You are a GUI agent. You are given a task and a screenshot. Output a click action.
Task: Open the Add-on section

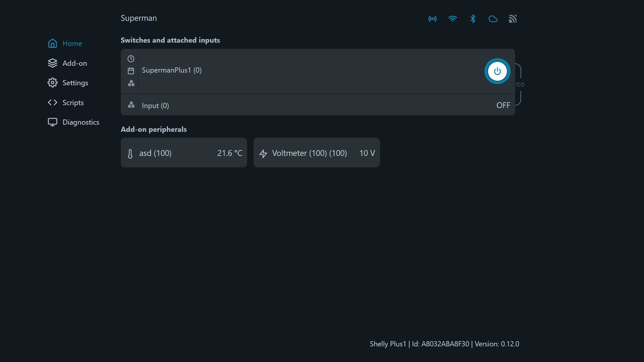(x=75, y=63)
